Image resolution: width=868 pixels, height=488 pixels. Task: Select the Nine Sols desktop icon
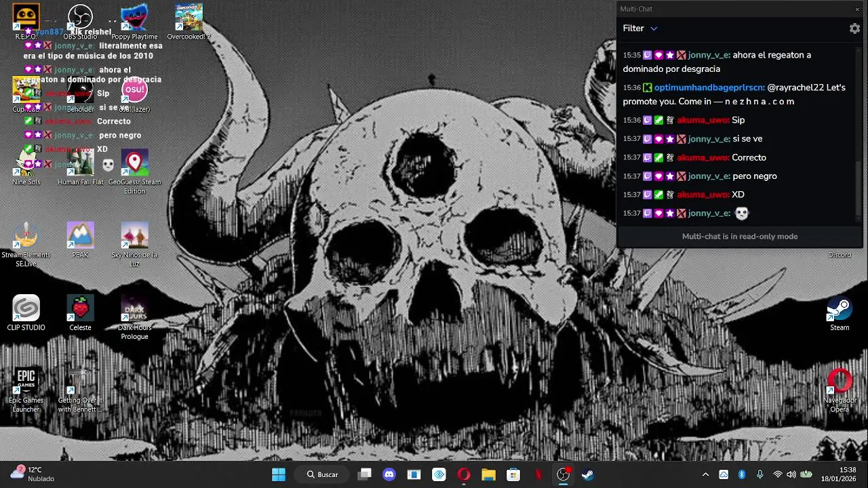point(26,167)
